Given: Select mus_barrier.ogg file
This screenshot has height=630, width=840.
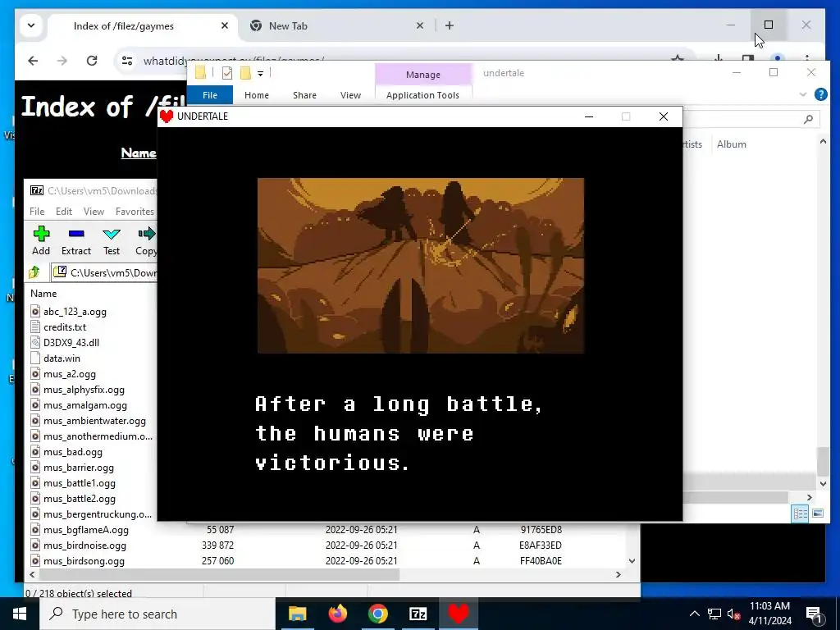Looking at the screenshot, I should 78,467.
